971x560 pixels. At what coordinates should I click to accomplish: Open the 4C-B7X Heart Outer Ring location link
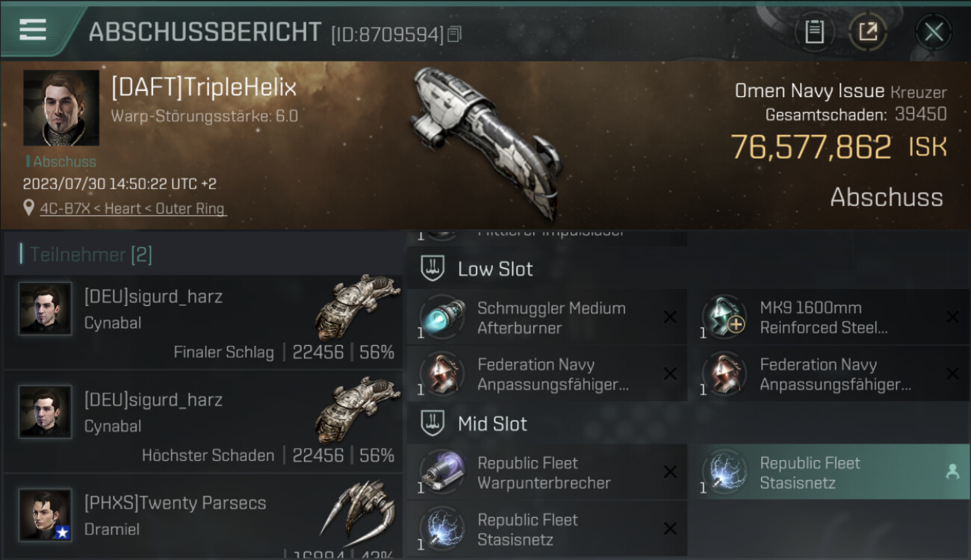132,208
